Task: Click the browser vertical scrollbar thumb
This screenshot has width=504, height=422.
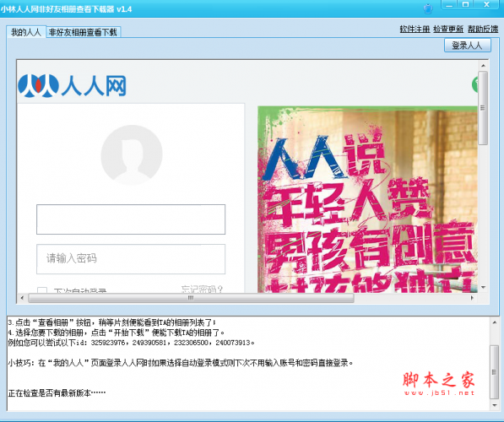Action: point(483,108)
